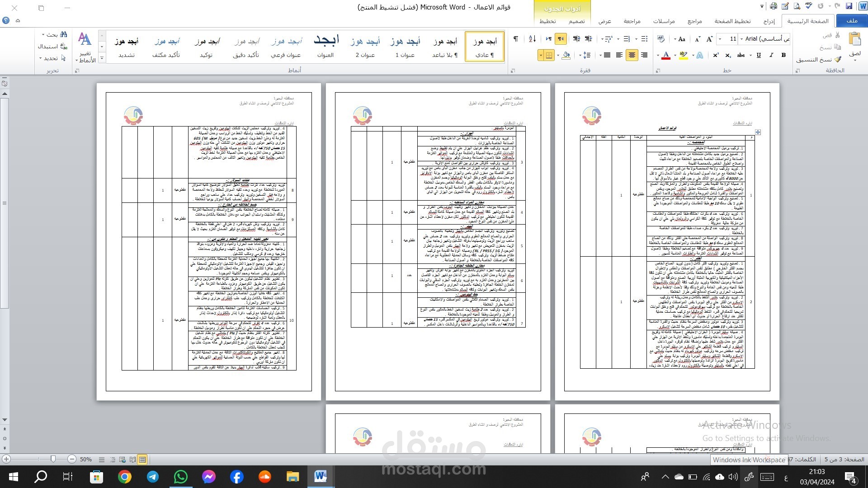868x488 pixels.
Task: Toggle Italic formatting
Action: pyautogui.click(x=771, y=55)
